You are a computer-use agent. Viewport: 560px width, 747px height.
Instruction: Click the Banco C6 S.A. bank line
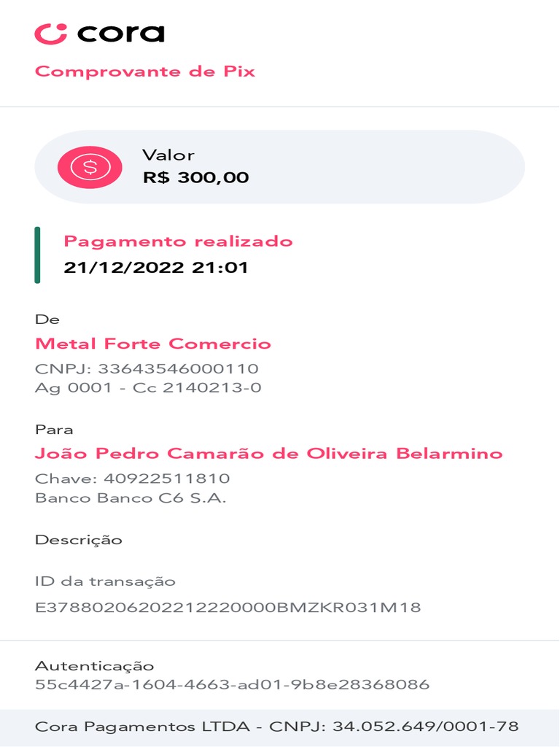(x=131, y=498)
